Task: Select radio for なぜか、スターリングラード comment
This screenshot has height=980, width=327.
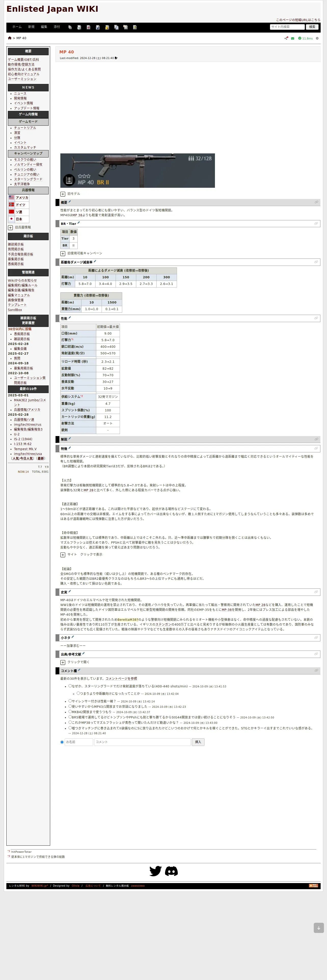Action: coord(70,686)
